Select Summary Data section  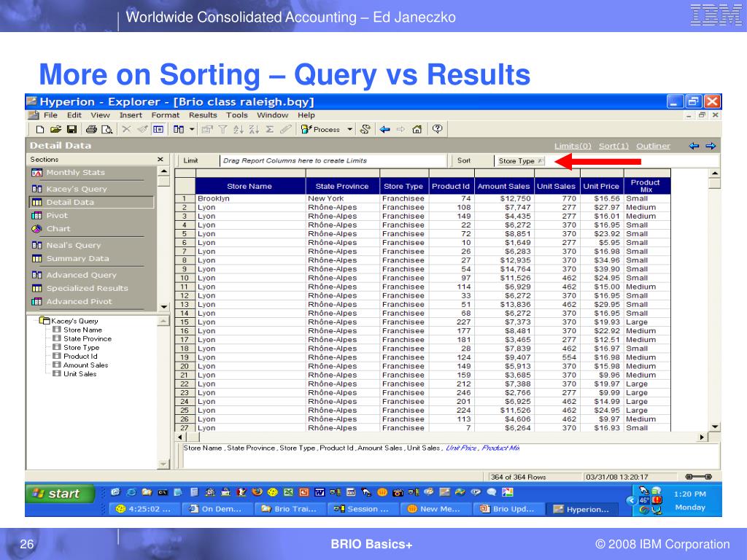pyautogui.click(x=77, y=259)
